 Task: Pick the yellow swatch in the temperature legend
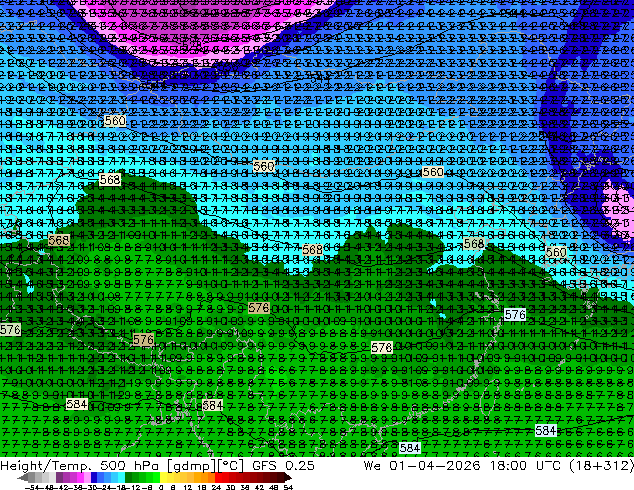point(163,478)
